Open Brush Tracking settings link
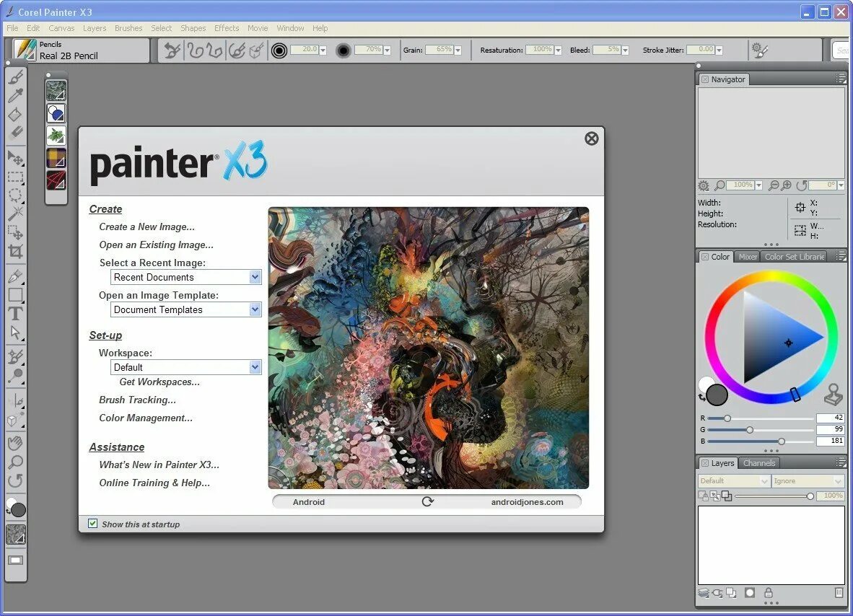This screenshot has height=616, width=853. [x=138, y=400]
